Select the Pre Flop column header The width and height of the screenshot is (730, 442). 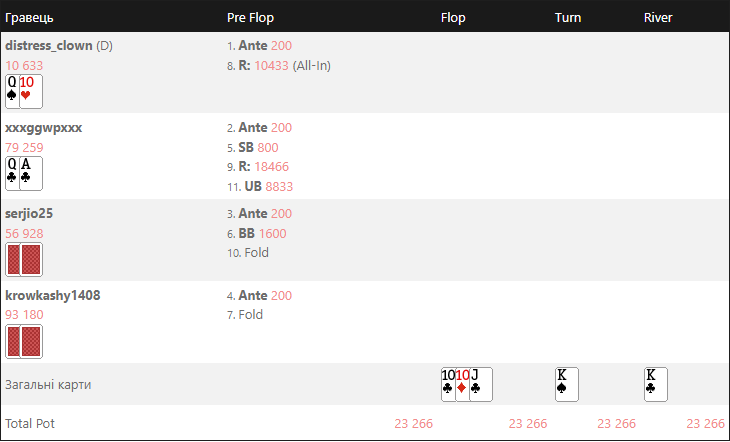(250, 18)
